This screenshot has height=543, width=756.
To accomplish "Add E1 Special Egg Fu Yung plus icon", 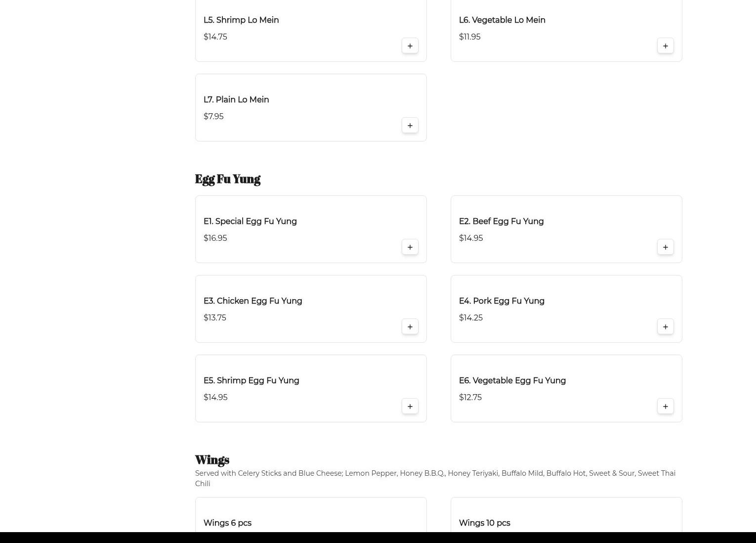I will [410, 247].
